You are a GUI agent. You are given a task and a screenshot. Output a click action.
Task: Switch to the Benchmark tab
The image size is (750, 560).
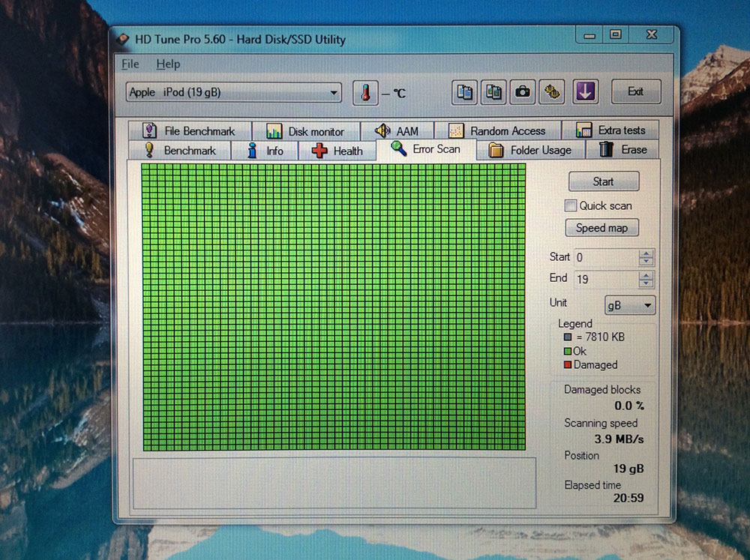click(x=180, y=151)
